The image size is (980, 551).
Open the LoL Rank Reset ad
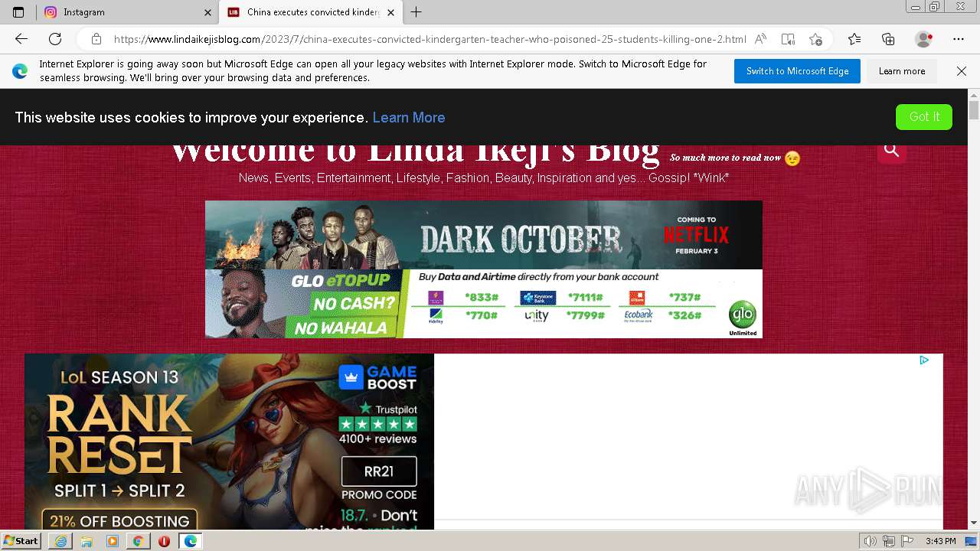pos(230,442)
